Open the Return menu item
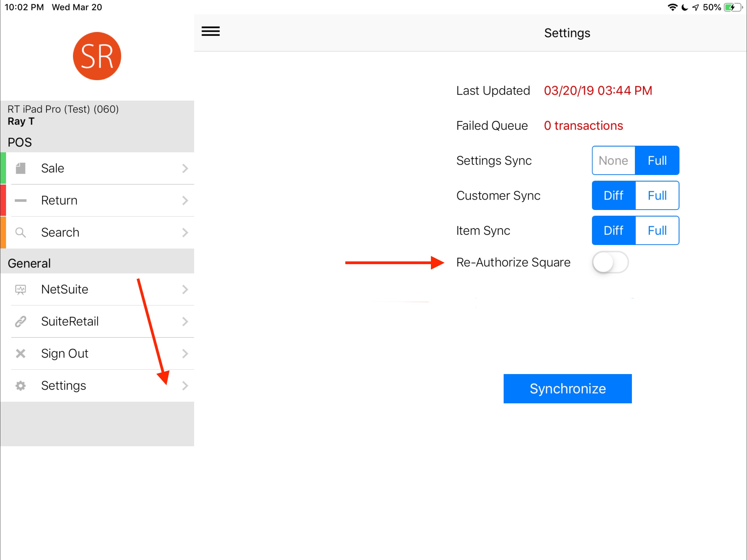The image size is (747, 560). click(x=59, y=200)
